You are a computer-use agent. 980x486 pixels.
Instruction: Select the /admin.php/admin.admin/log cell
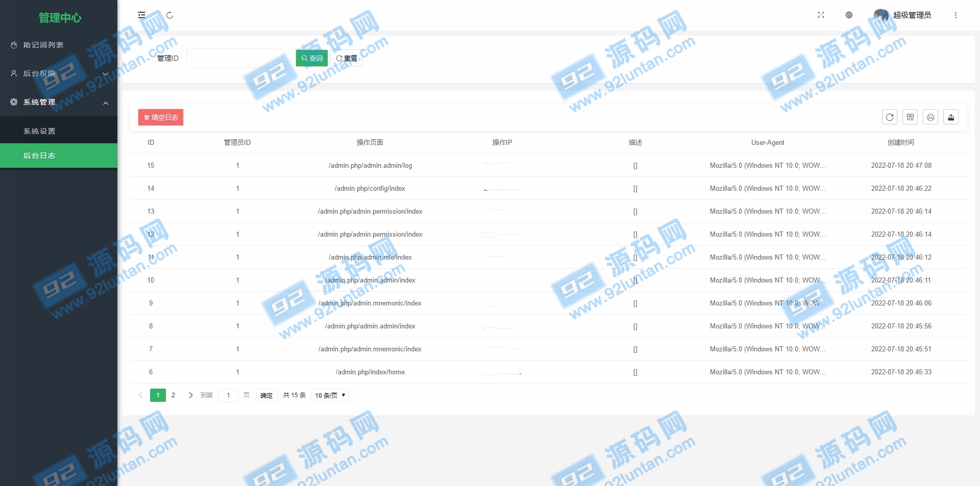[x=370, y=165]
